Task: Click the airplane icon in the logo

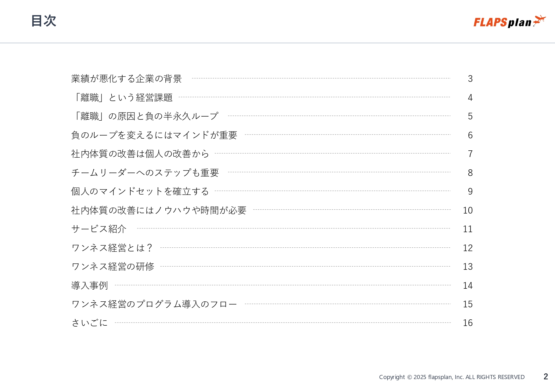Action: click(540, 20)
